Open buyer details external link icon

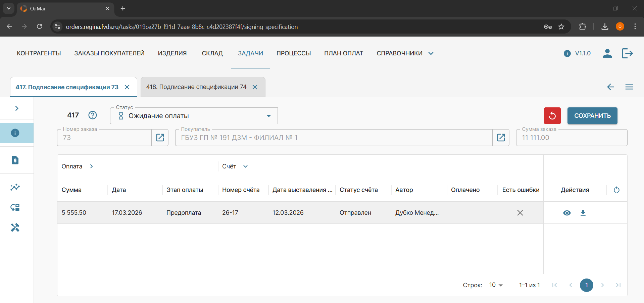tap(501, 138)
